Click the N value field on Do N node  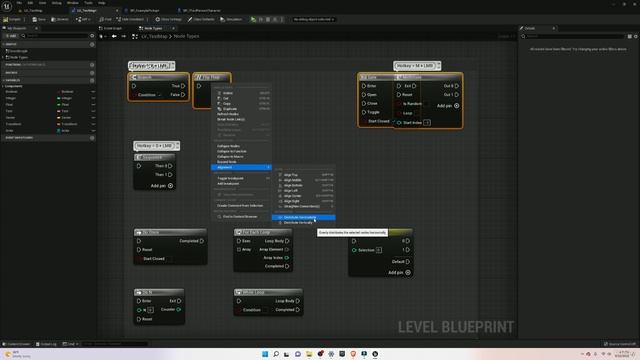click(x=151, y=310)
